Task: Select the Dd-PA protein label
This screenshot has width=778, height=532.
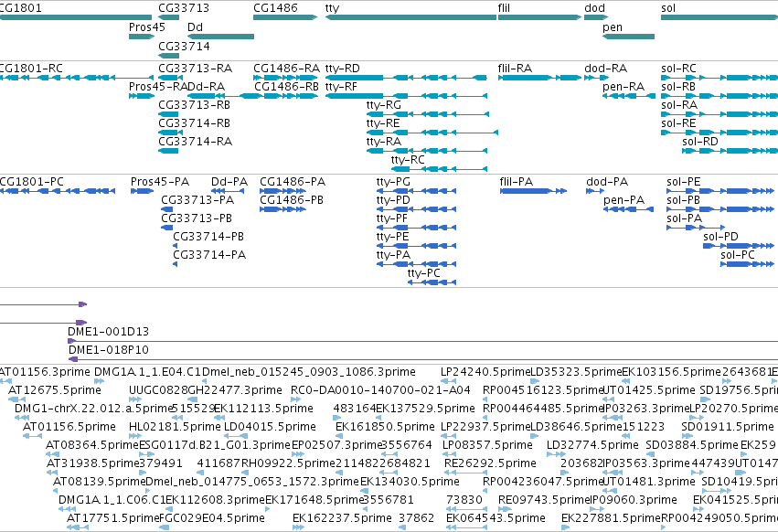Action: pyautogui.click(x=229, y=182)
